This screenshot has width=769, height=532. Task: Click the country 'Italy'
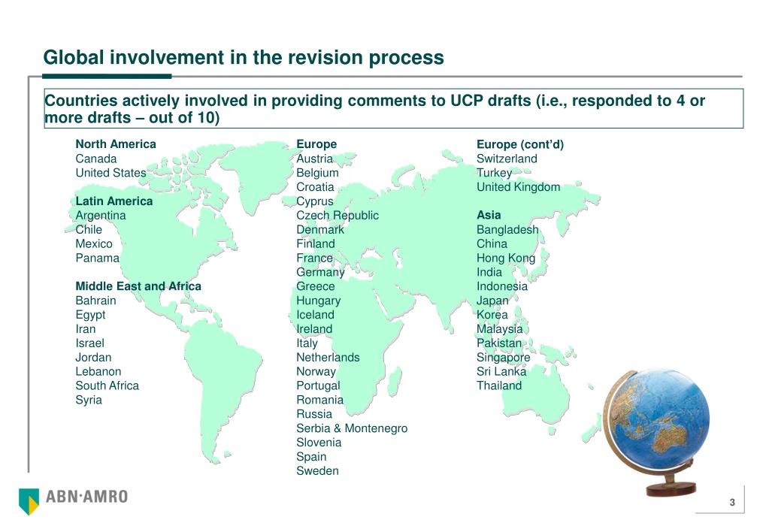pyautogui.click(x=307, y=343)
